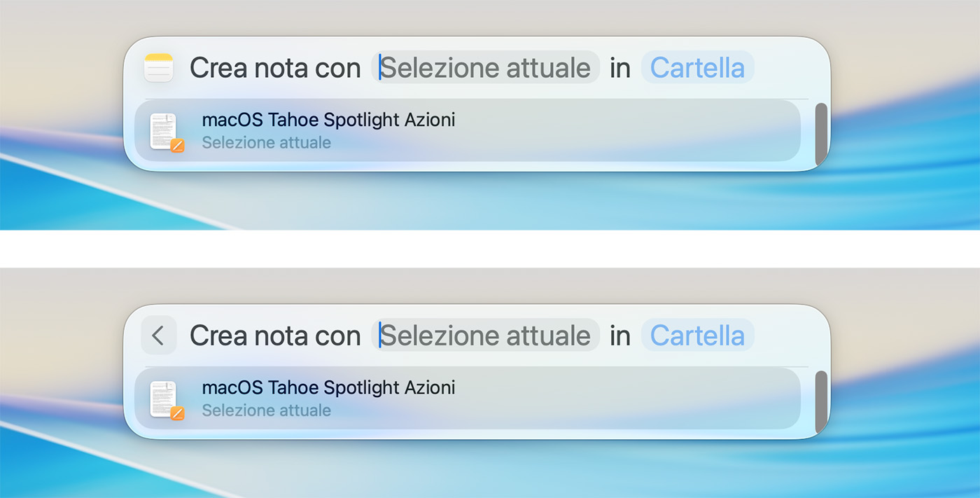The image size is (980, 498).
Task: Focus Selezione attuale field in back-arrow panel
Action: 485,336
